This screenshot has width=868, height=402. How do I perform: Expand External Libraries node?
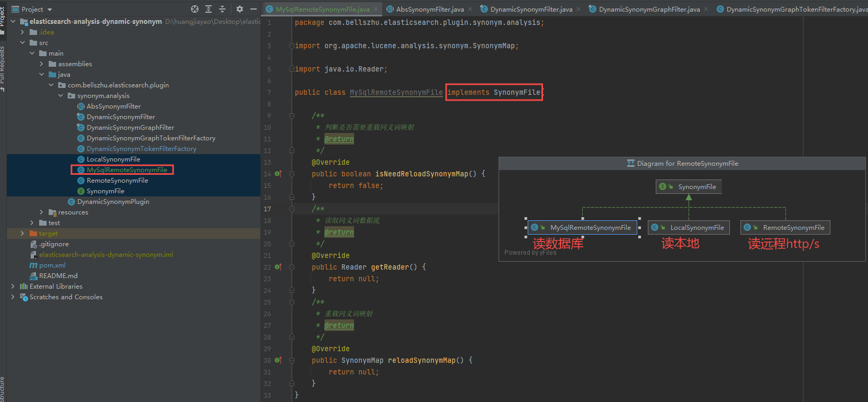13,286
